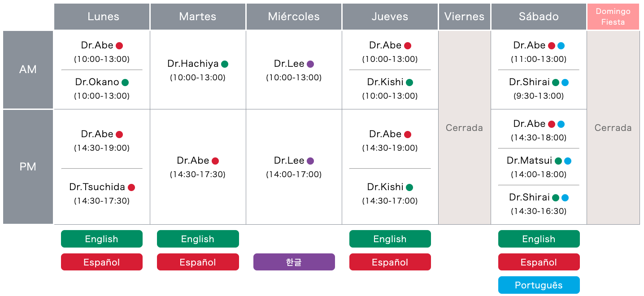Click the Sábado column header
The image size is (644, 296).
click(x=539, y=17)
